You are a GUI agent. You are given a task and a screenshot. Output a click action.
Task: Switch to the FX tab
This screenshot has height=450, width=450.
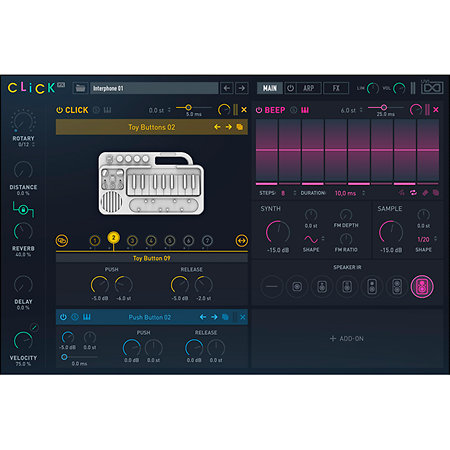336,88
